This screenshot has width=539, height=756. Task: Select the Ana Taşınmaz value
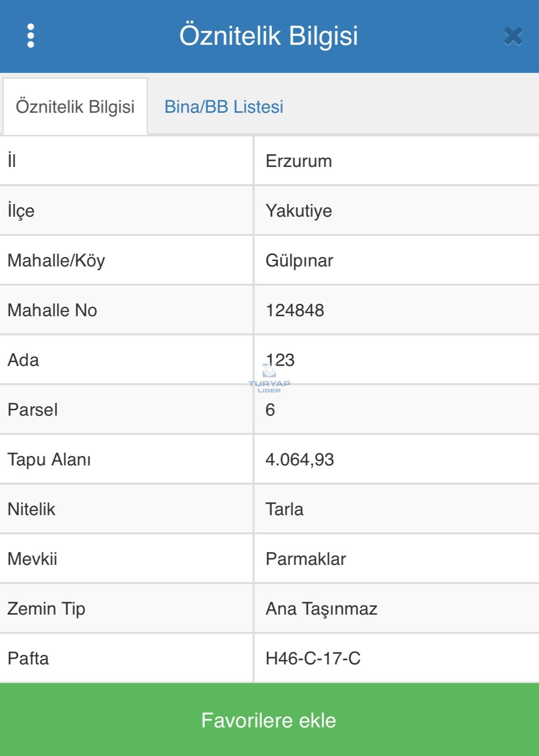[x=321, y=609]
